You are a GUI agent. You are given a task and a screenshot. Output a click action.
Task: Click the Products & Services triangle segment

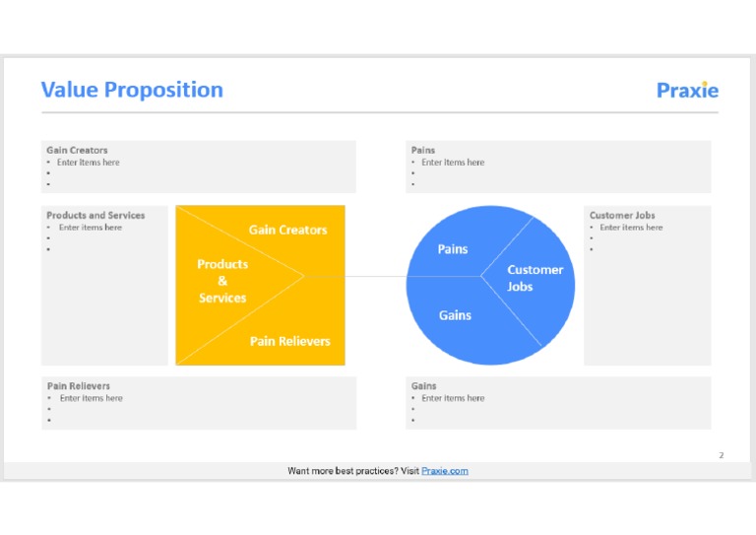222,281
